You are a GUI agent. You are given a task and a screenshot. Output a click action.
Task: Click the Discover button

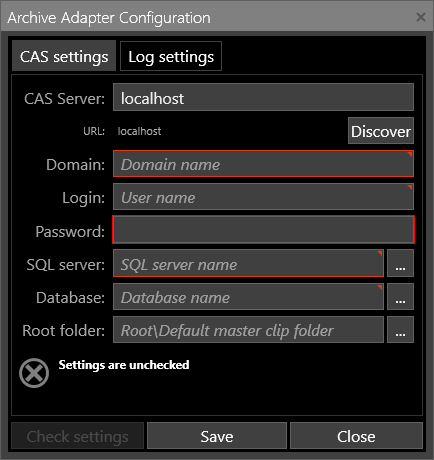(381, 131)
